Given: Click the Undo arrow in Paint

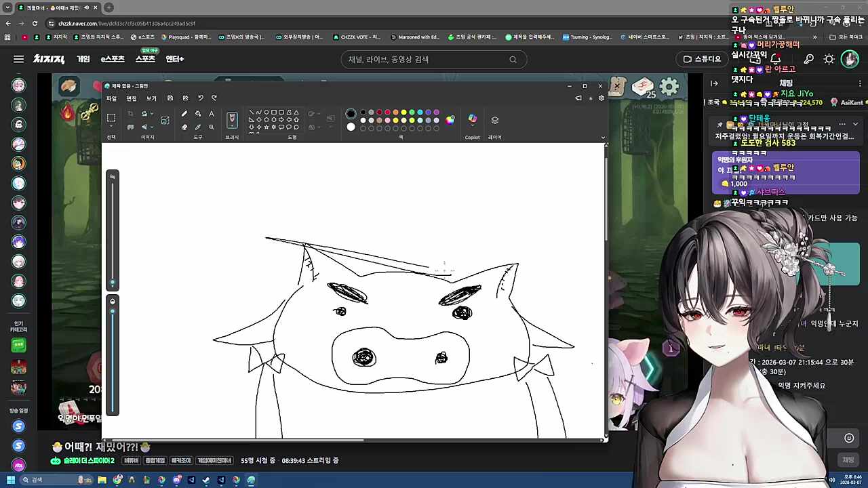Looking at the screenshot, I should [x=201, y=98].
